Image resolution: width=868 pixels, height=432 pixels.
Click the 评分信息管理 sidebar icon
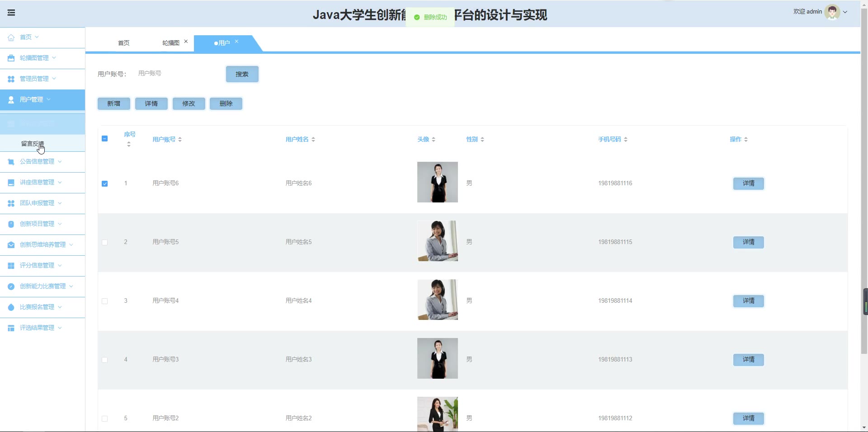click(11, 266)
